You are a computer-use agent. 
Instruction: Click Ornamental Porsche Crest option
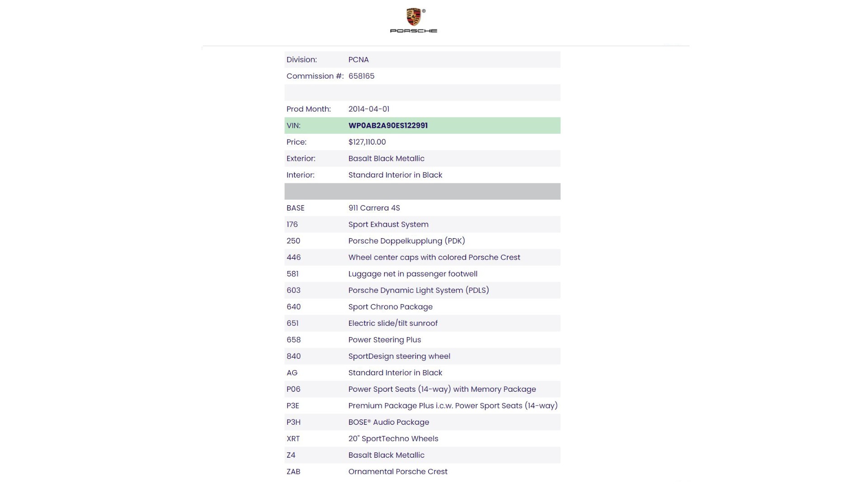[398, 472]
